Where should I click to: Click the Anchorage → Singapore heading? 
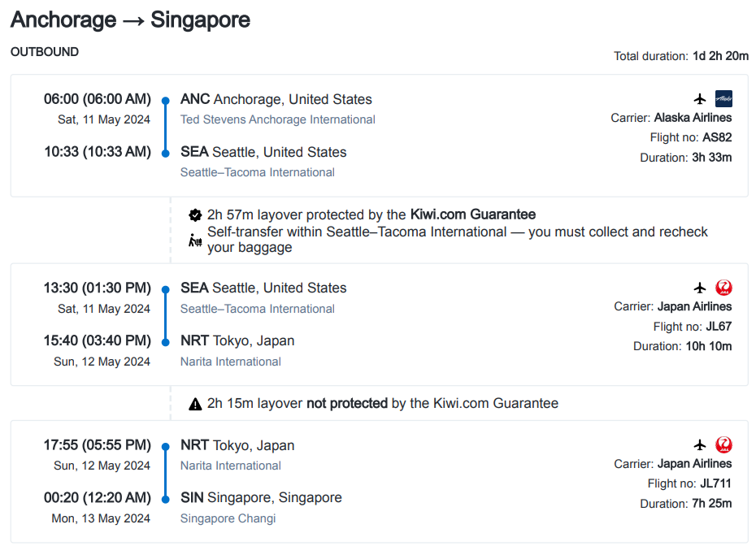(x=130, y=19)
